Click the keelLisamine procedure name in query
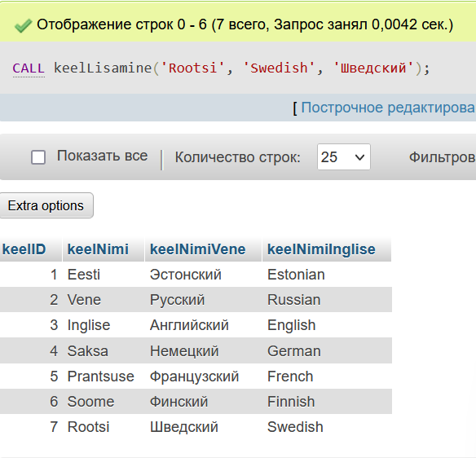 pyautogui.click(x=103, y=68)
